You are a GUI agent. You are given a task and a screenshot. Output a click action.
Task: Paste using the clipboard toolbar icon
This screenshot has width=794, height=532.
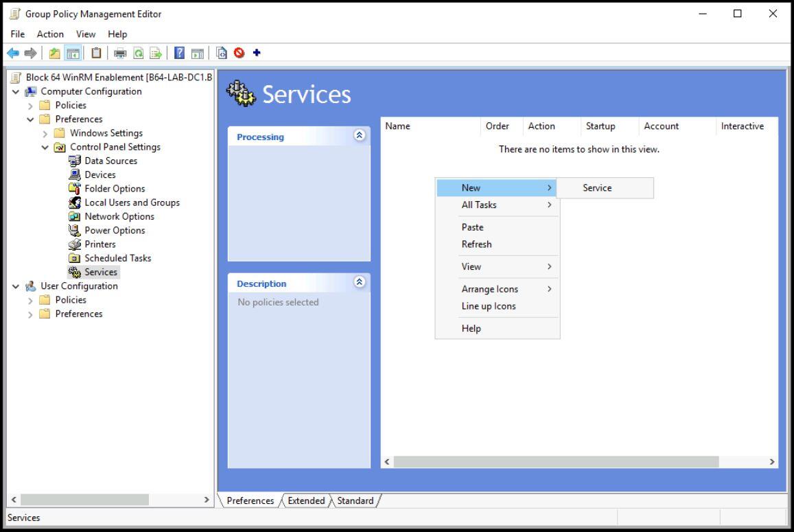click(96, 53)
